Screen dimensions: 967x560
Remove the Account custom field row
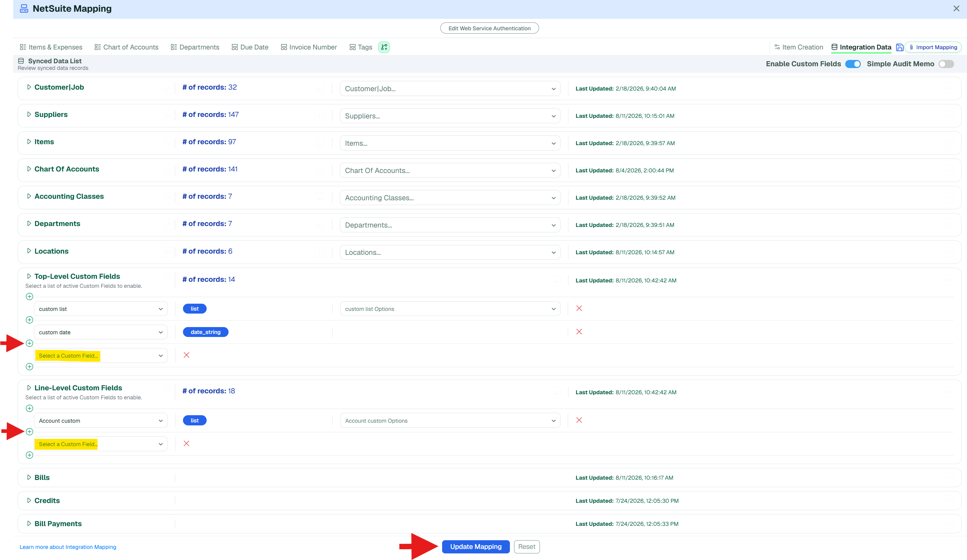[x=579, y=420]
